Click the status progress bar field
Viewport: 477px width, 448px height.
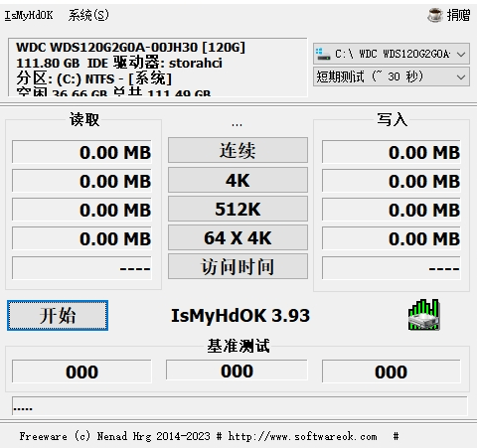click(239, 406)
